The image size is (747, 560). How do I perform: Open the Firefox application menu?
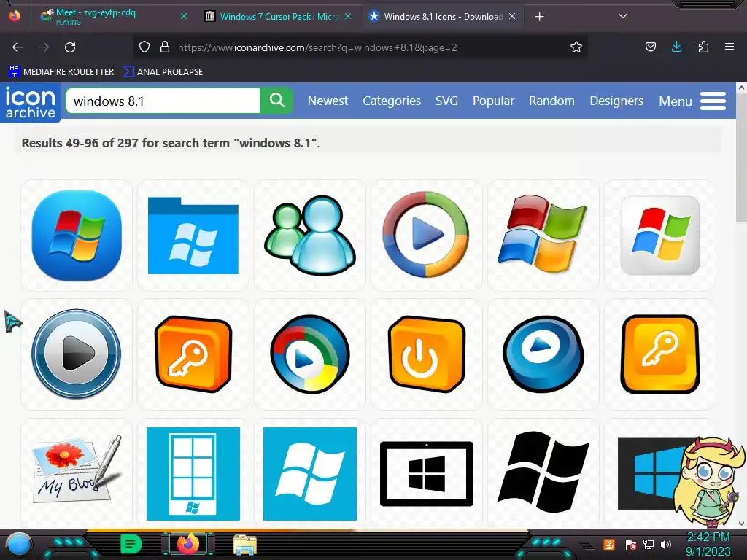coord(729,47)
